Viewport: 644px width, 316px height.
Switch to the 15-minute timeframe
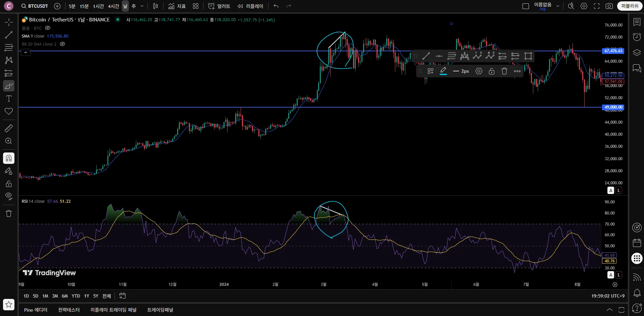click(x=84, y=6)
